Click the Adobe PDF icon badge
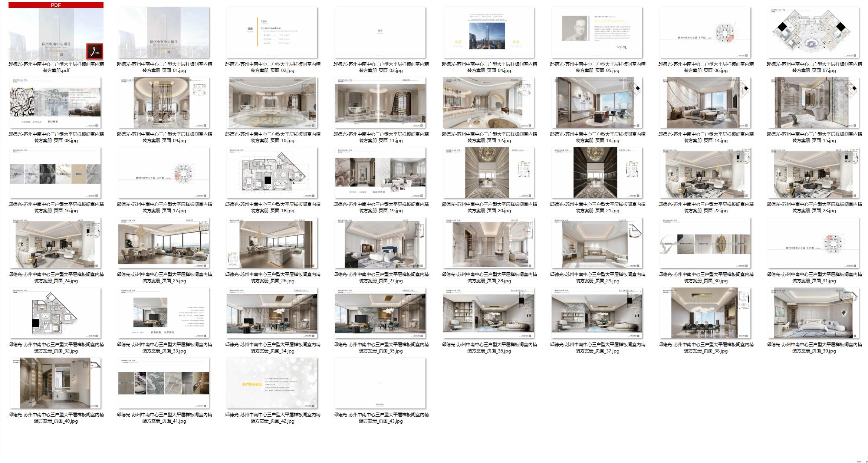The height and width of the screenshot is (463, 868). [95, 51]
